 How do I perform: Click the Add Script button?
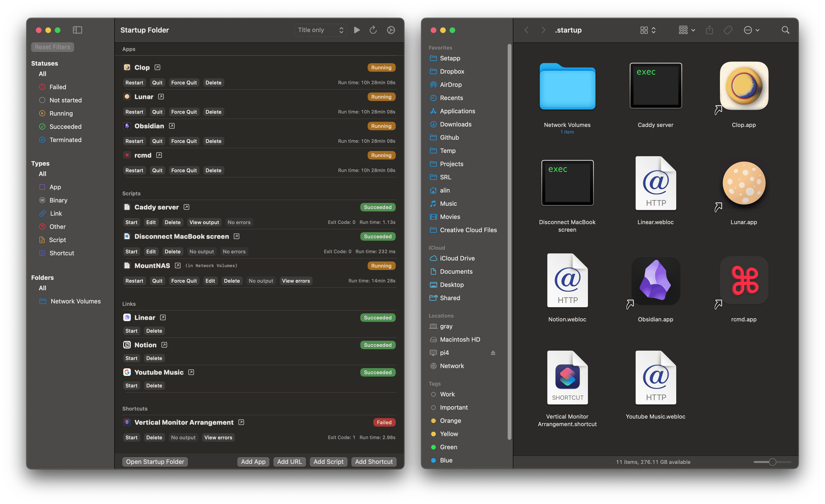click(x=328, y=462)
